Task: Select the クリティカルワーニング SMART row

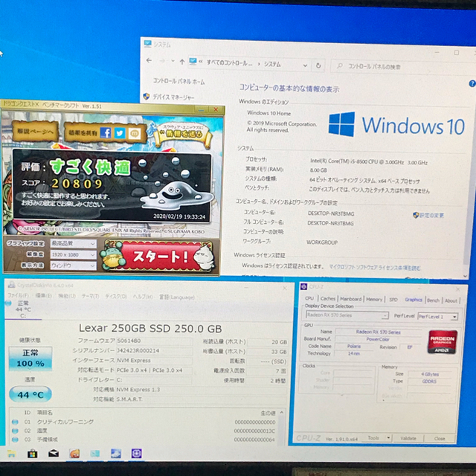Action: 144,422
